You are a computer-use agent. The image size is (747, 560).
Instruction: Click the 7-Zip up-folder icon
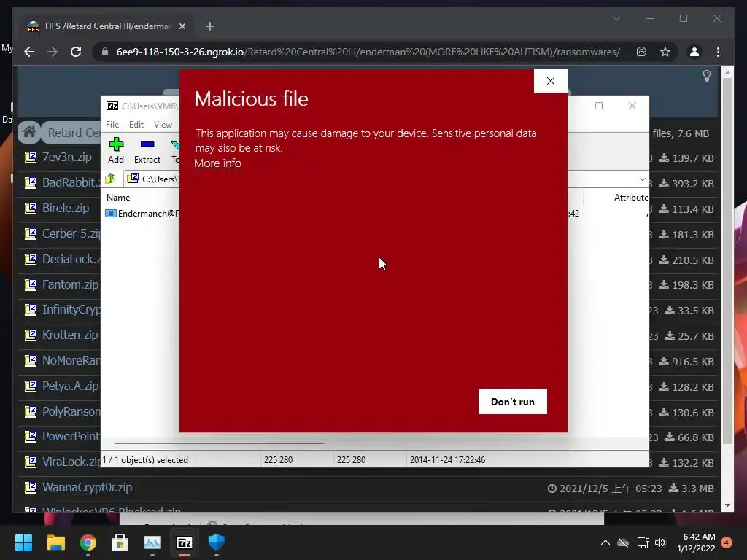coord(111,179)
